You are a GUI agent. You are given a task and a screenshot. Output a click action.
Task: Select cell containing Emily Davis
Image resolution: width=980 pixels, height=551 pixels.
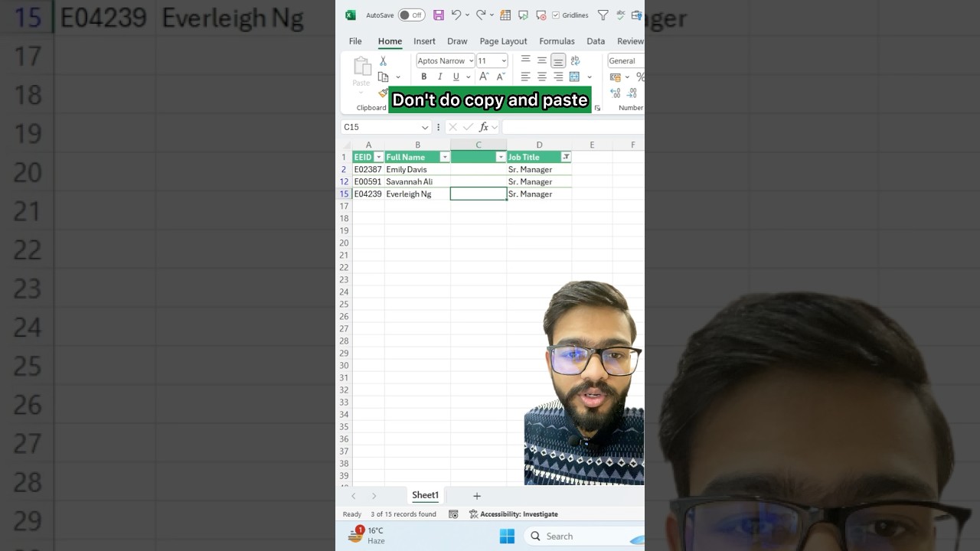pos(417,169)
